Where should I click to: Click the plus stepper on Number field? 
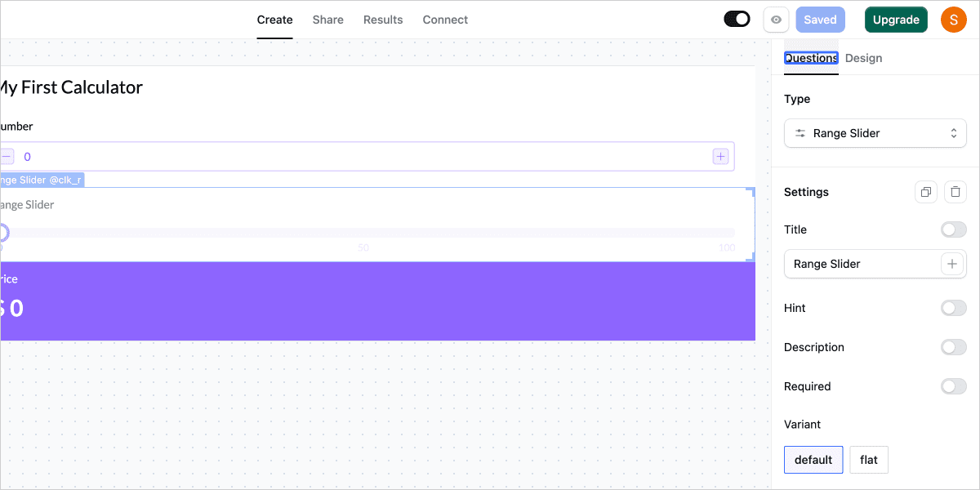point(720,156)
